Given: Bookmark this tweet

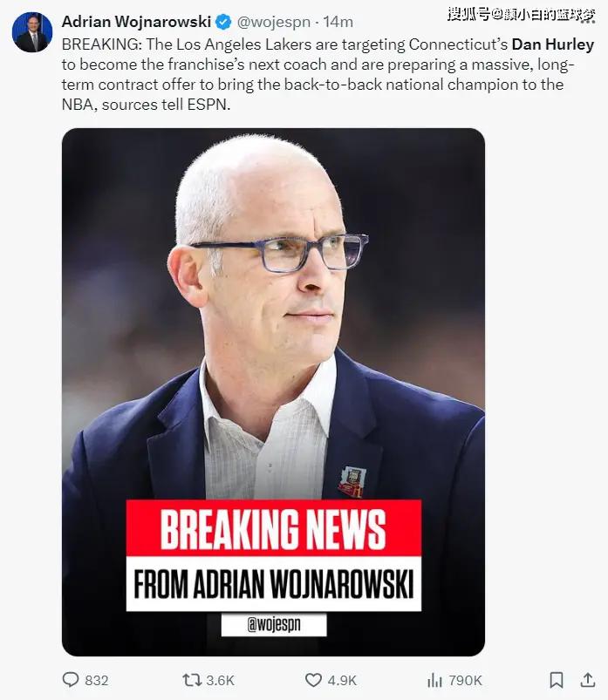Looking at the screenshot, I should point(556,680).
